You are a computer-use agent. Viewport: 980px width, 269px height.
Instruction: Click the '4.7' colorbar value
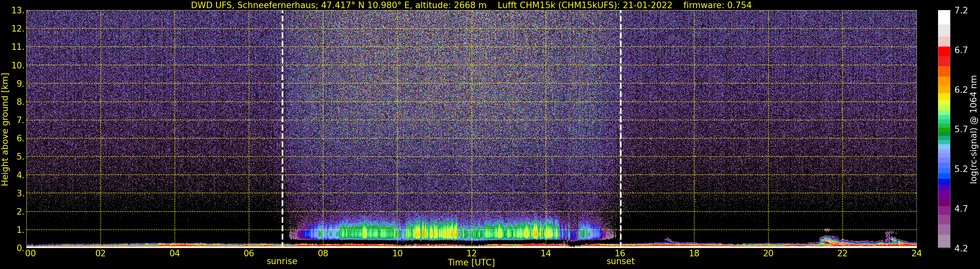(961, 208)
